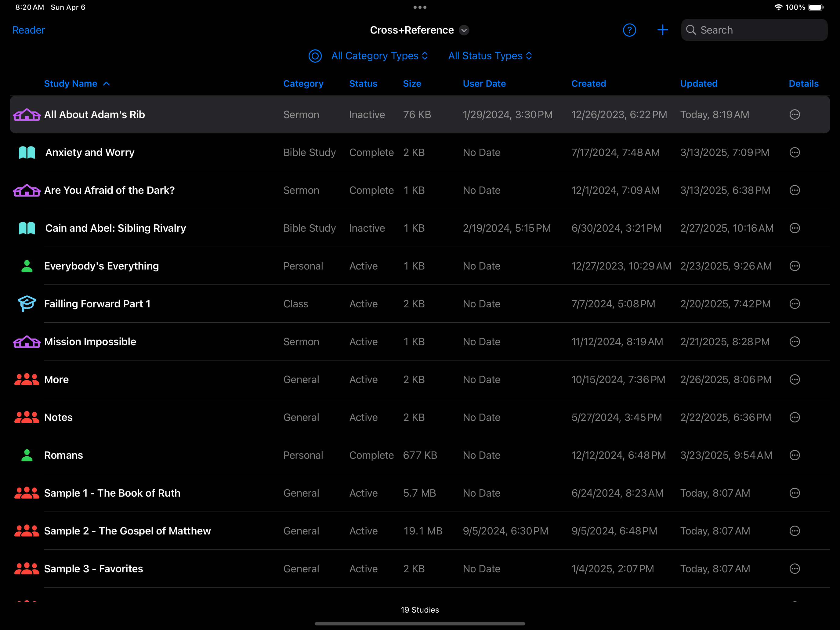Sort by User Date column header
This screenshot has height=630, width=840.
pyautogui.click(x=484, y=84)
